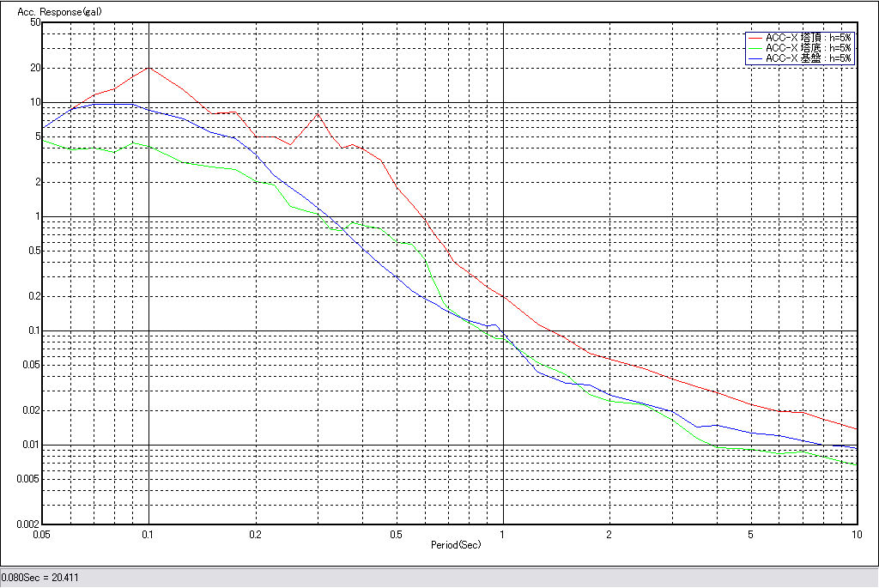Click the blue line swatch in the legend
The width and height of the screenshot is (879, 588).
(x=755, y=58)
